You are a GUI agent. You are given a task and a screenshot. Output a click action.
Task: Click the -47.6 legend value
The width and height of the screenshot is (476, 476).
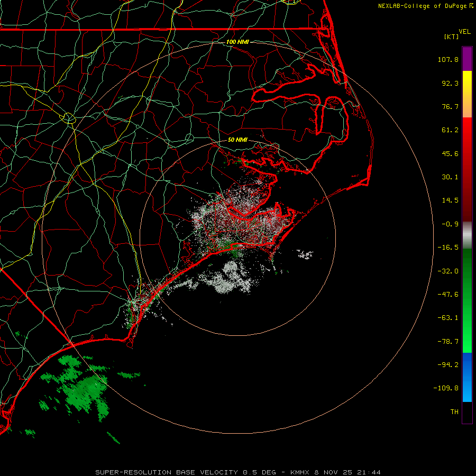(x=448, y=295)
